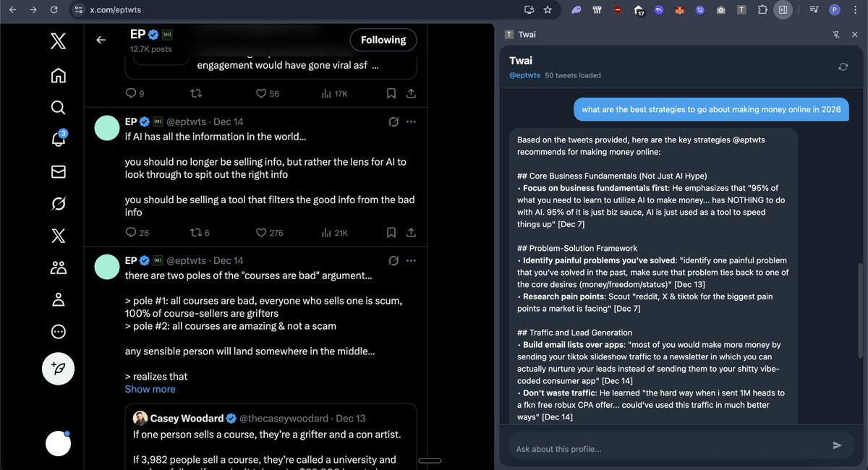This screenshot has width=868, height=470.
Task: Open Notifications bell with badge
Action: pyautogui.click(x=59, y=140)
